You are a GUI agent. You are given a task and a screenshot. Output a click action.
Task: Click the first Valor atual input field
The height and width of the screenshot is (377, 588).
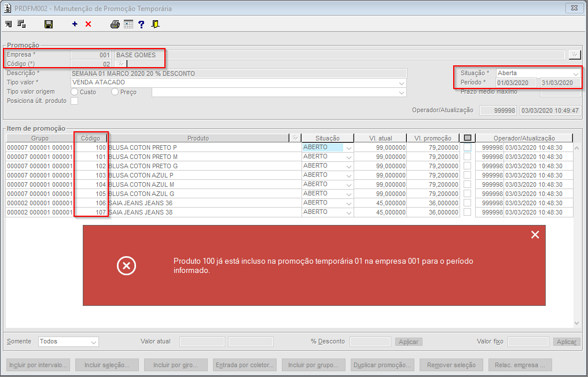pyautogui.click(x=202, y=342)
